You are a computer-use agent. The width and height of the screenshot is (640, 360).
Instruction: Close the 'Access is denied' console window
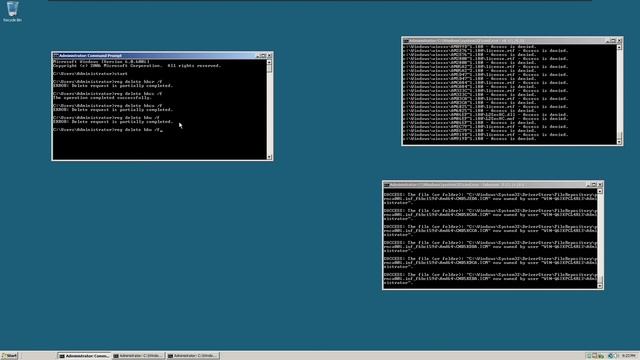[620, 41]
